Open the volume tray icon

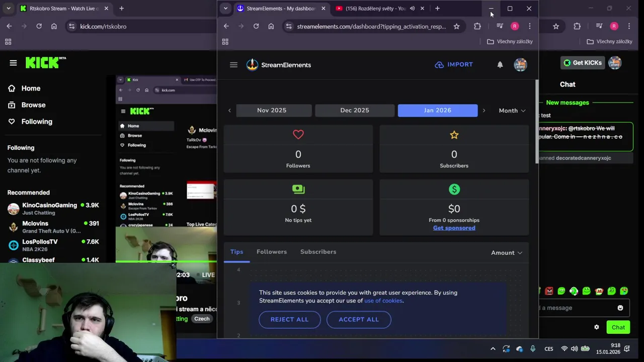575,349
